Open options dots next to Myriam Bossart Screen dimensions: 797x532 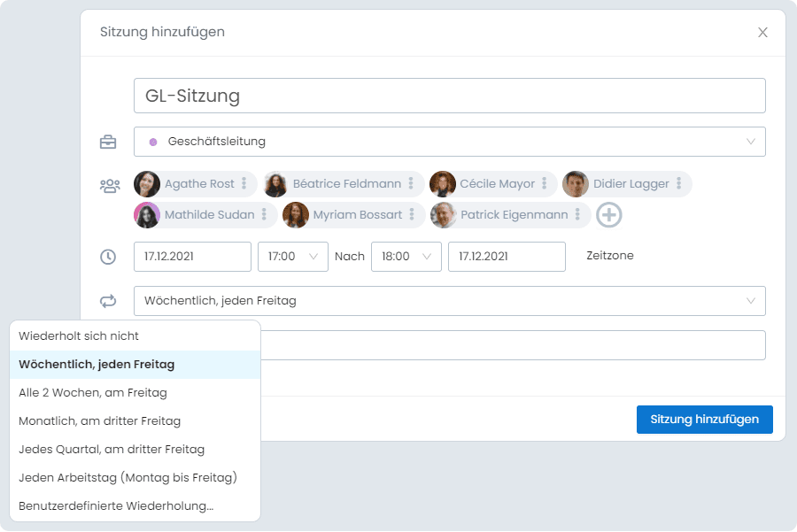tap(411, 214)
